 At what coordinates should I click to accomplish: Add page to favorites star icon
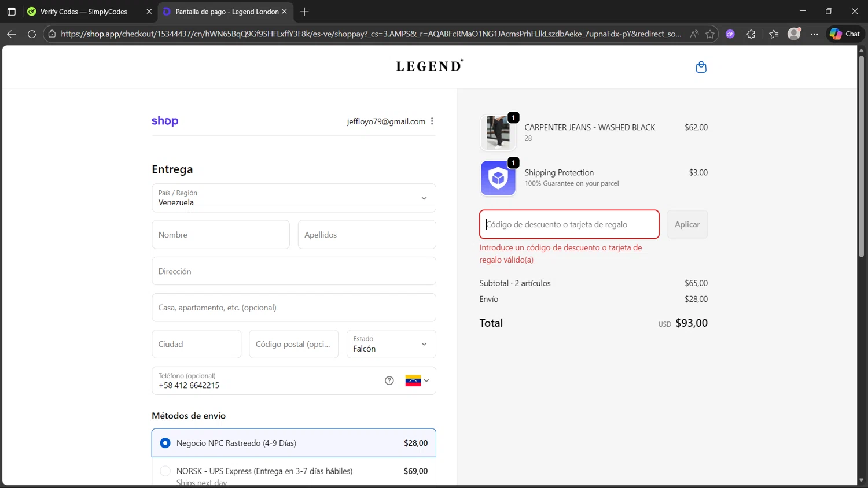710,34
